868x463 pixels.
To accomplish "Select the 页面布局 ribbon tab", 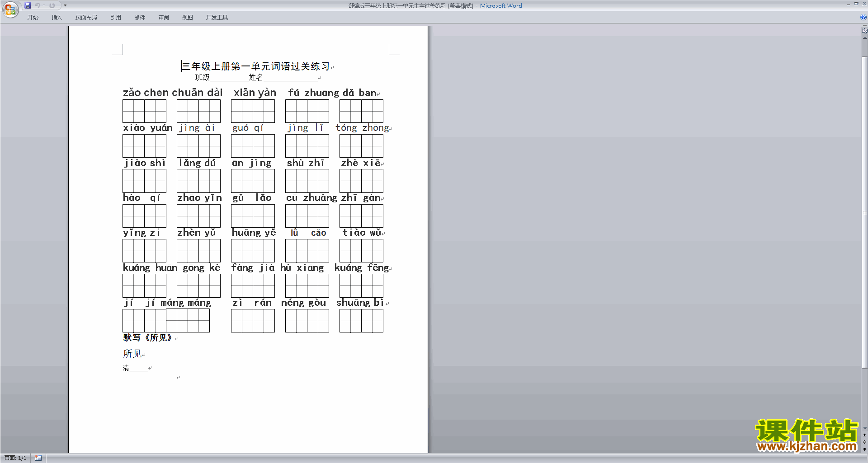I will pos(86,18).
